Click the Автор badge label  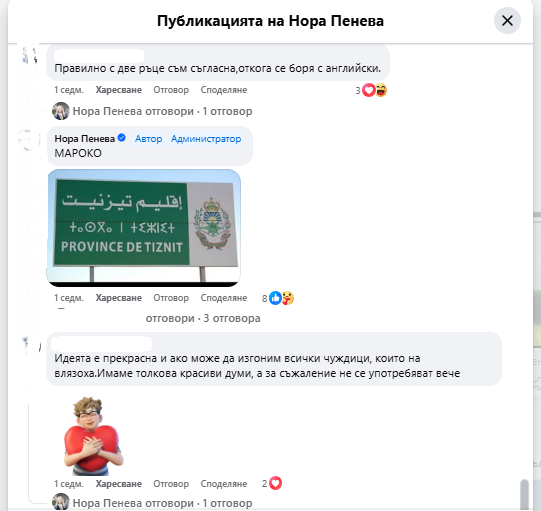click(148, 139)
